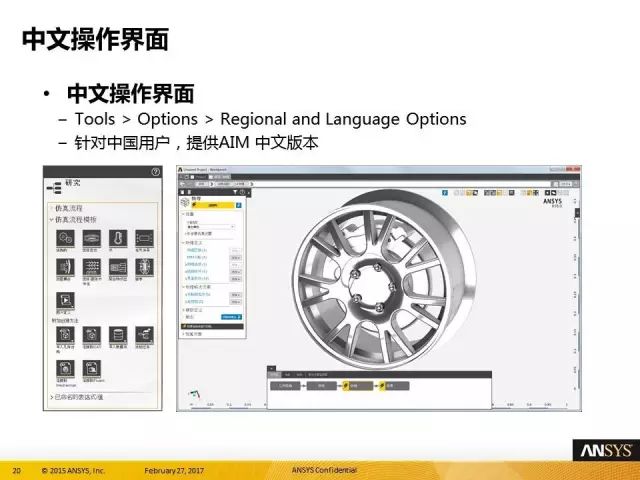Click the connect to Fluent icon
640x480 pixels.
tap(91, 369)
